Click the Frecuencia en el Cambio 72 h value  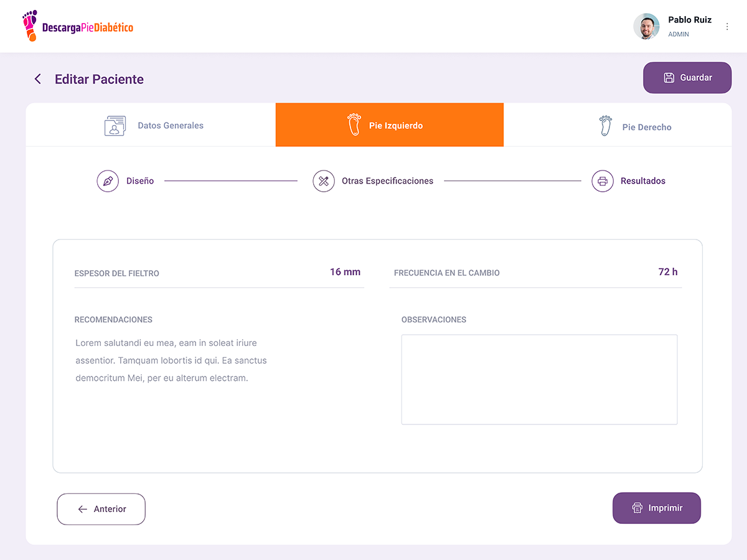668,272
